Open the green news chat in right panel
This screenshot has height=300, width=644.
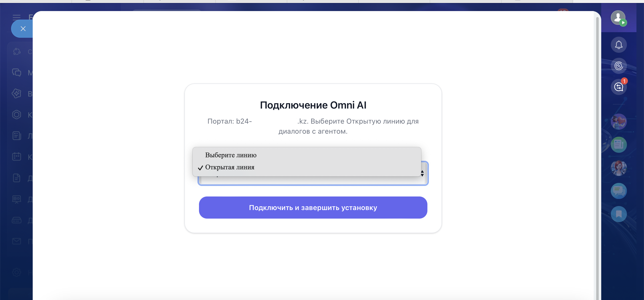click(619, 145)
